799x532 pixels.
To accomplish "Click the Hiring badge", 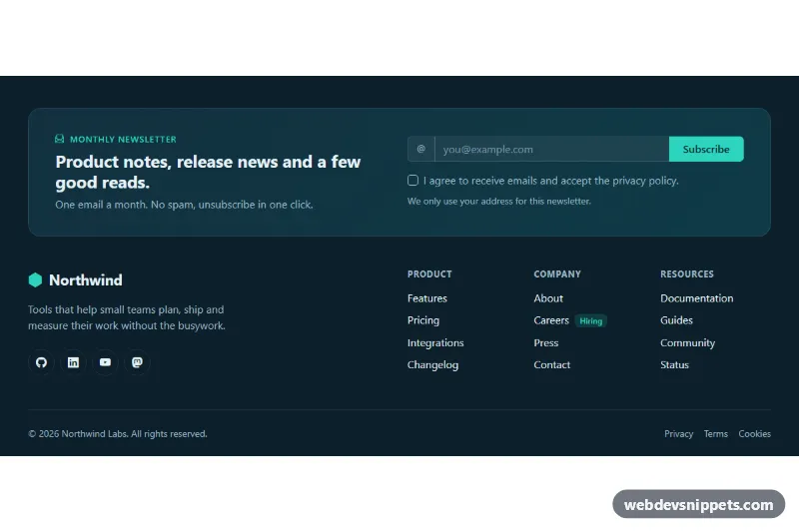I will click(x=591, y=320).
